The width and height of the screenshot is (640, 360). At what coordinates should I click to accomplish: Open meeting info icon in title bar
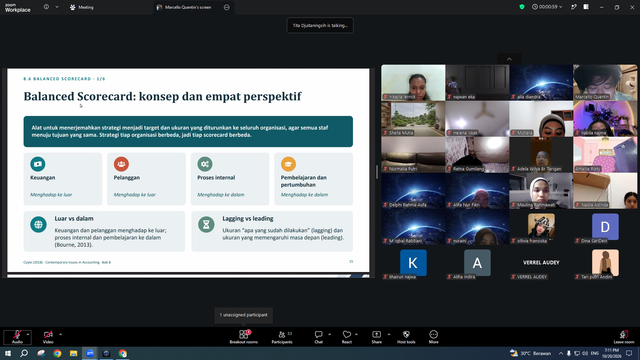46,7
